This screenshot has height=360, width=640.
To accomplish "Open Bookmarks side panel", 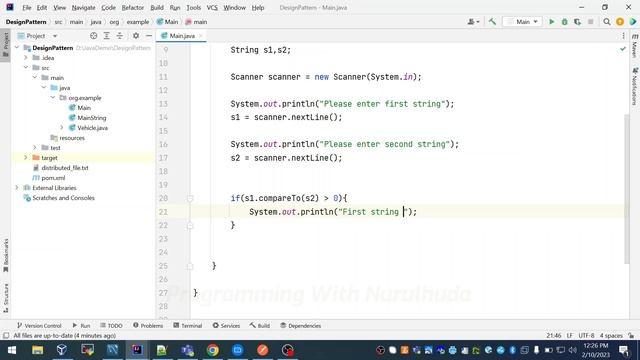I will (6, 255).
